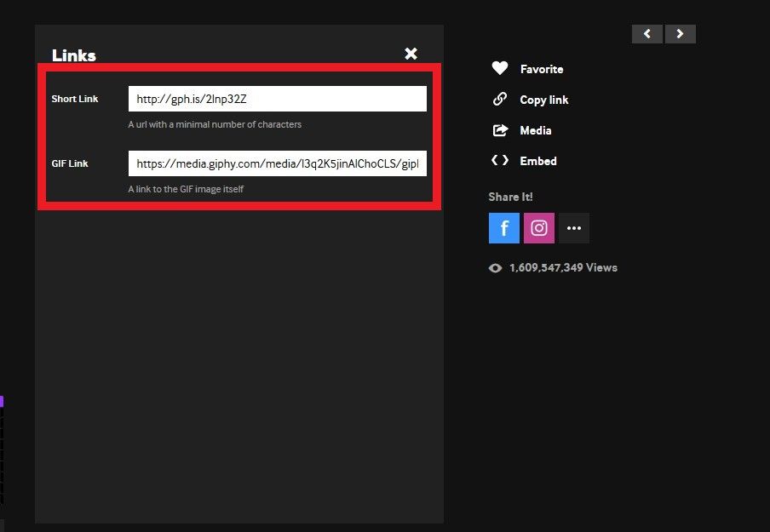Select the GIF Link URL field
The height and width of the screenshot is (532, 770).
[x=277, y=163]
